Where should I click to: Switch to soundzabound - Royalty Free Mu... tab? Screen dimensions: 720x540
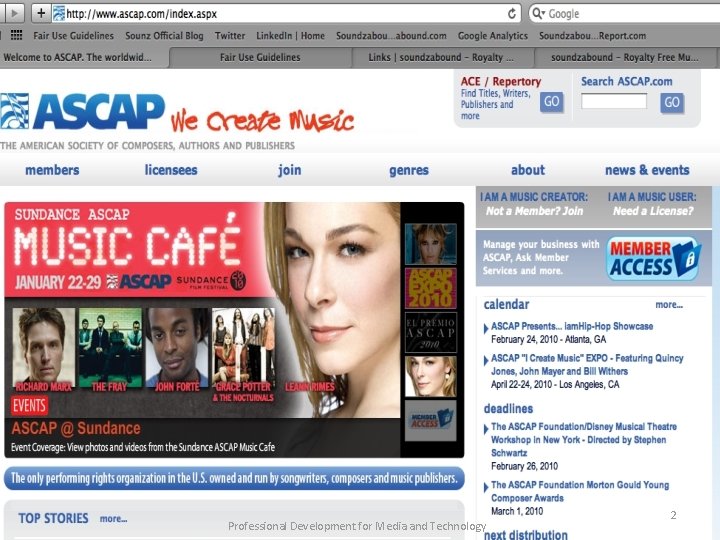click(x=624, y=57)
